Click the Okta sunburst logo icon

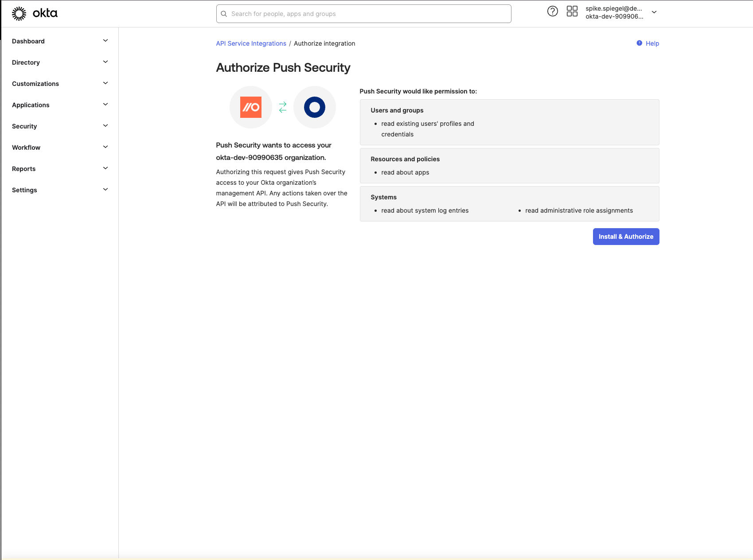point(19,14)
